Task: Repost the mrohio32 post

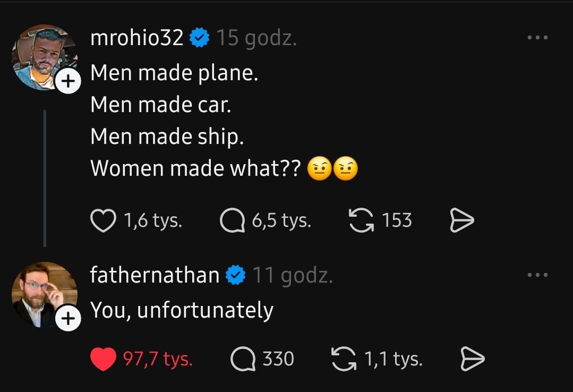Action: (360, 220)
